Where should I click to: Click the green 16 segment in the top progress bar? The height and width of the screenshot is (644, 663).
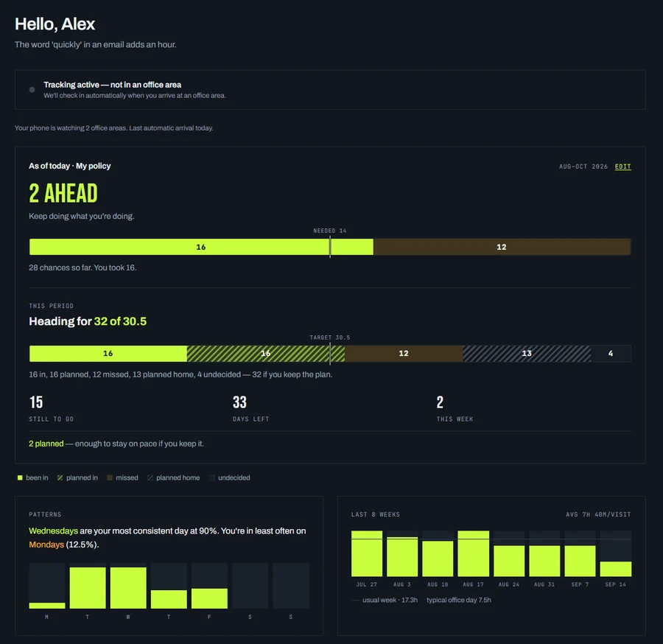[x=201, y=247]
